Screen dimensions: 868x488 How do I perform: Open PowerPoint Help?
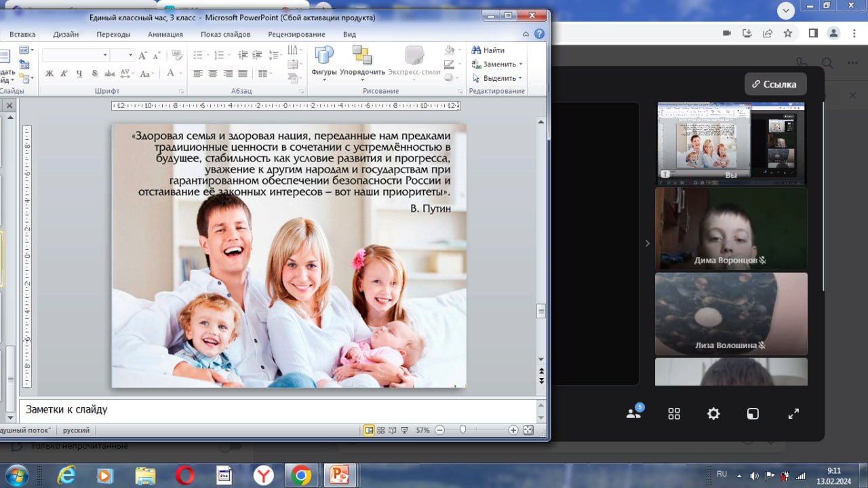tap(539, 34)
